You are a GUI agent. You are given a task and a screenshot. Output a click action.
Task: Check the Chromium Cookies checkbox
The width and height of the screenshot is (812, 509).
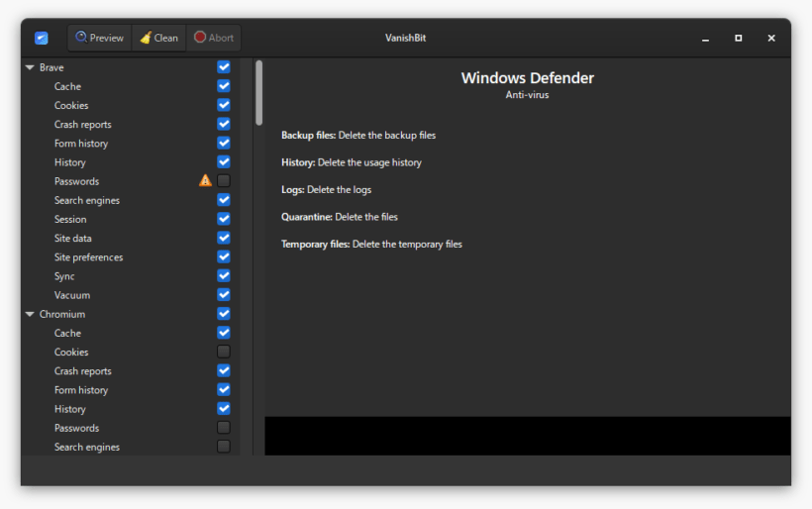pos(224,352)
